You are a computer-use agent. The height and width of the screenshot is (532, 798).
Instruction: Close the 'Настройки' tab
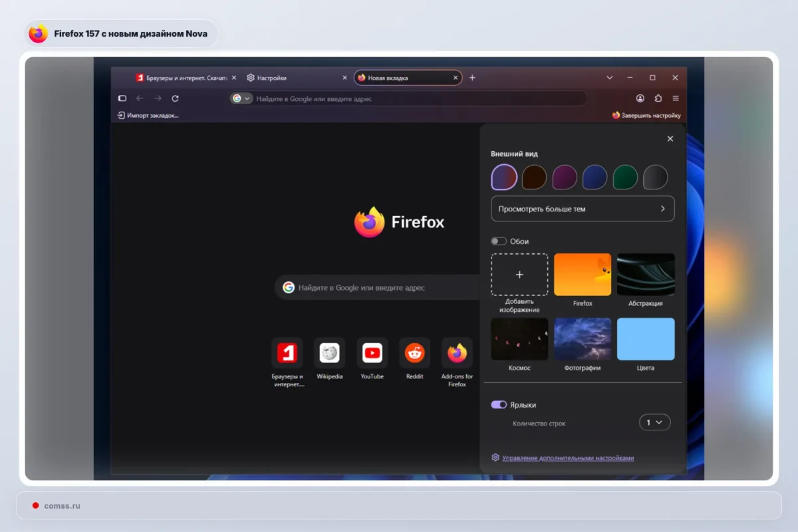coord(344,78)
